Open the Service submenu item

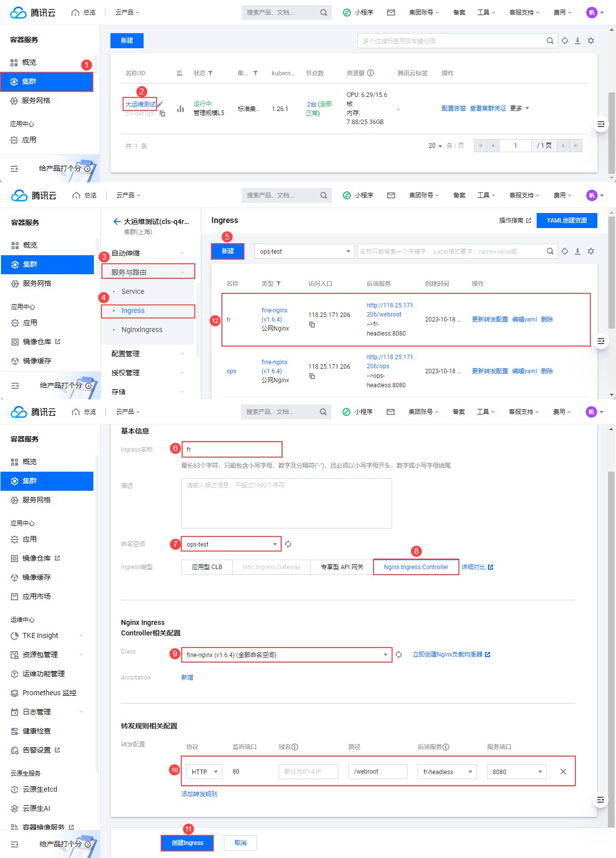133,291
